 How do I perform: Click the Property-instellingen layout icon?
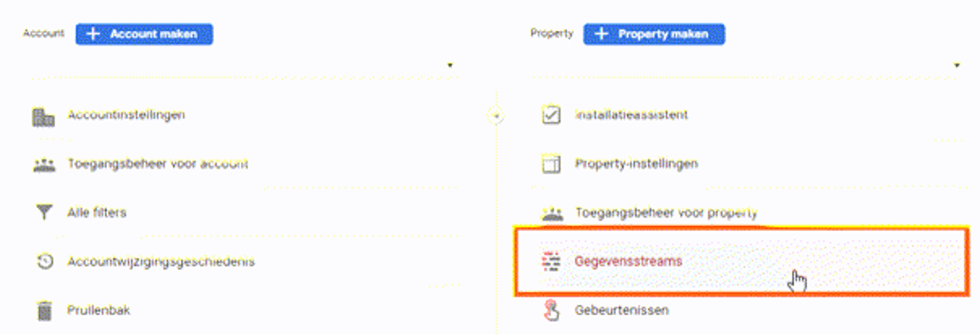pyautogui.click(x=552, y=165)
